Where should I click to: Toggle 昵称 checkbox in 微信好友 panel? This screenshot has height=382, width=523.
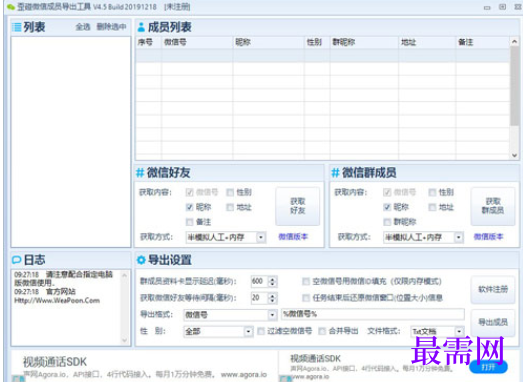pyautogui.click(x=189, y=207)
